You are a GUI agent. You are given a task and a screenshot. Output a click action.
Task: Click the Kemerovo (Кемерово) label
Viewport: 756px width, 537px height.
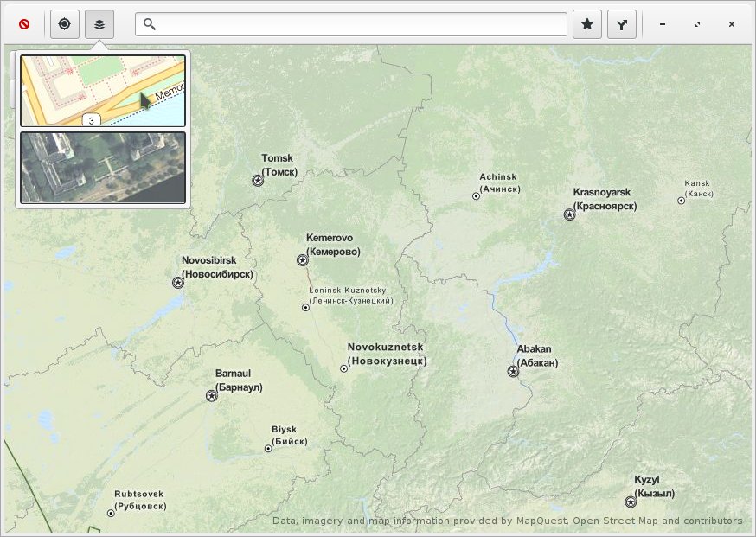click(x=333, y=245)
